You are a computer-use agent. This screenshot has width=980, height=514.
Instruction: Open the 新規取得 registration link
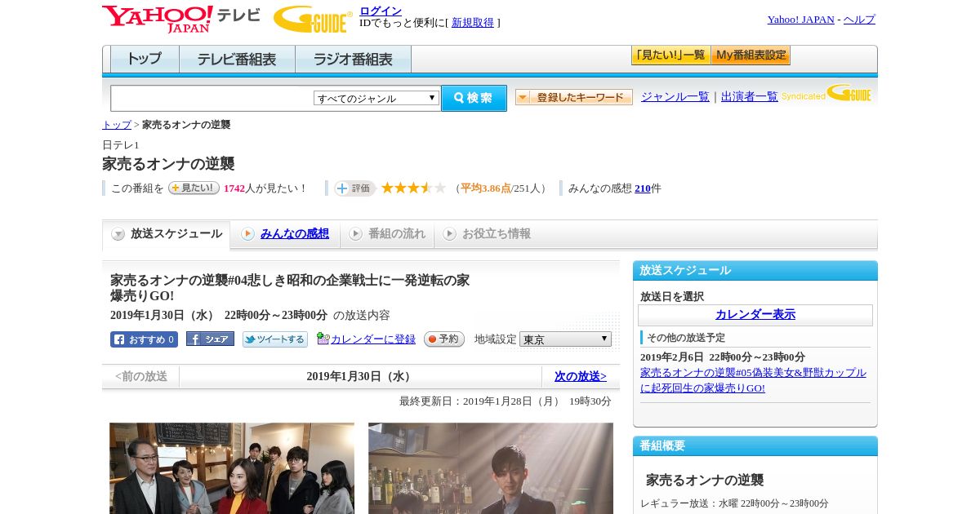(473, 23)
